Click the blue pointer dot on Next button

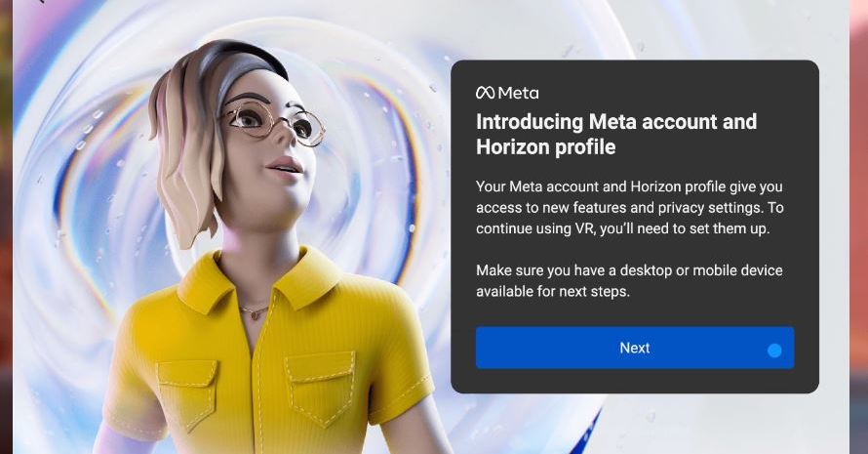[774, 351]
